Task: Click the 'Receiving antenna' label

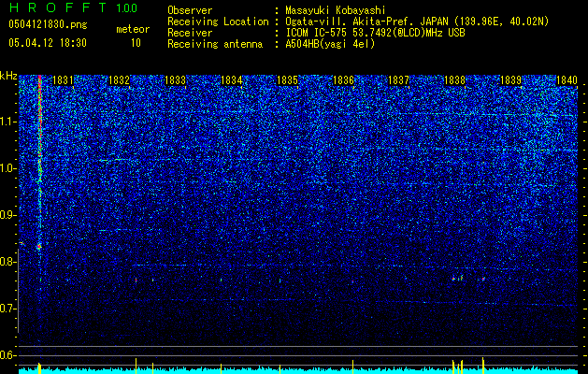Action: 215,44
